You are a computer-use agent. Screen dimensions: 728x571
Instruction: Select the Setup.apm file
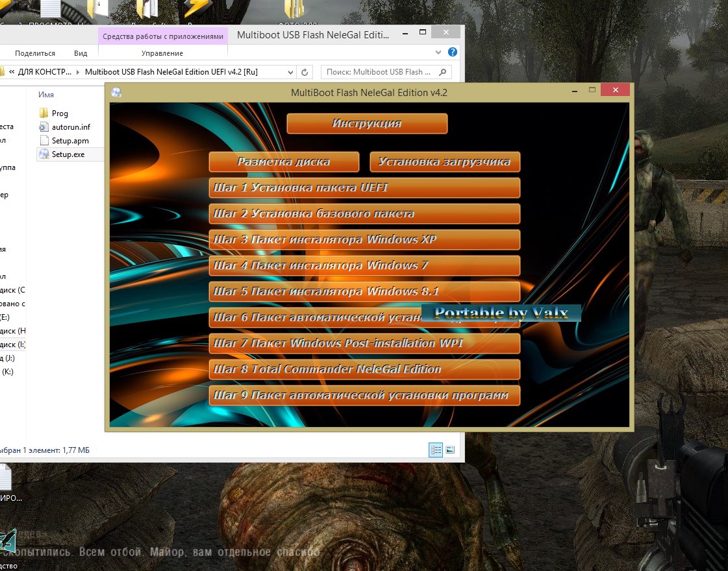[70, 140]
